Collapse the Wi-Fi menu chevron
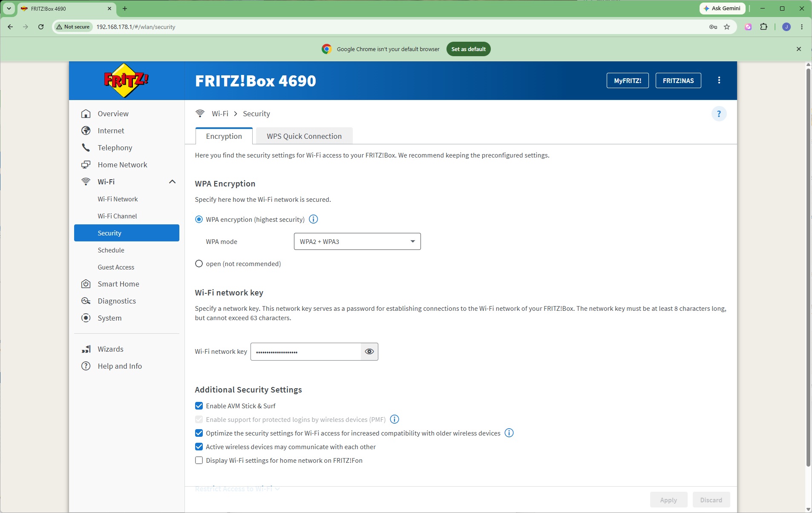 tap(172, 182)
